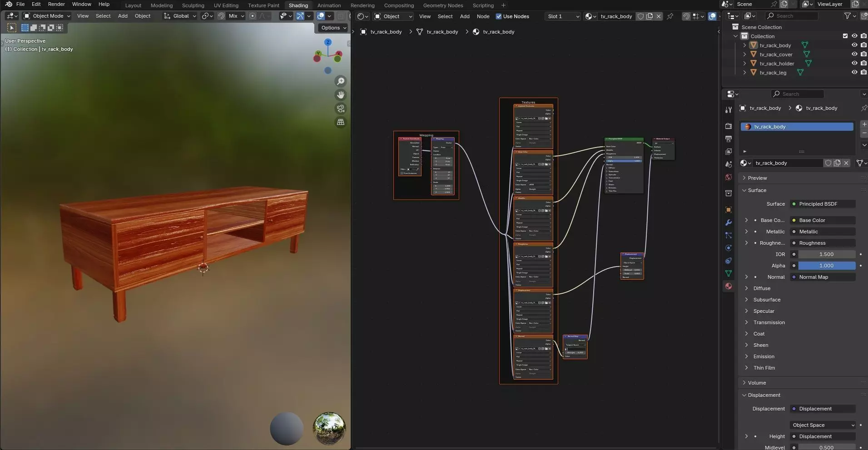Viewport: 868px width, 450px height.
Task: Open the Render properties tab icon
Action: pos(729,126)
